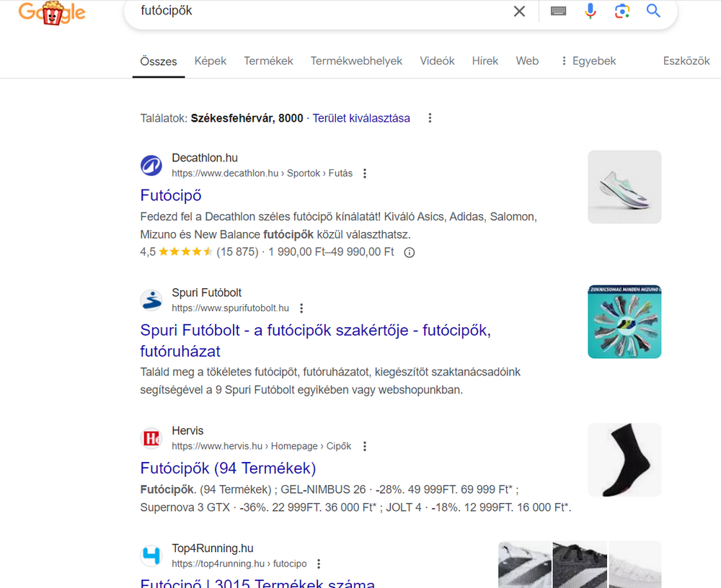The image size is (721, 588).
Task: Open Top4Running result three-dot menu
Action: click(x=319, y=563)
